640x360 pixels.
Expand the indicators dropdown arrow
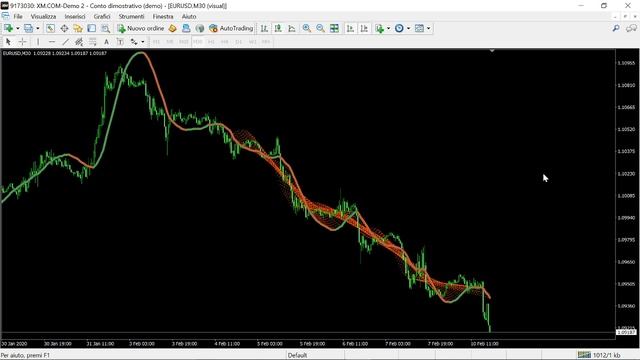[388, 28]
